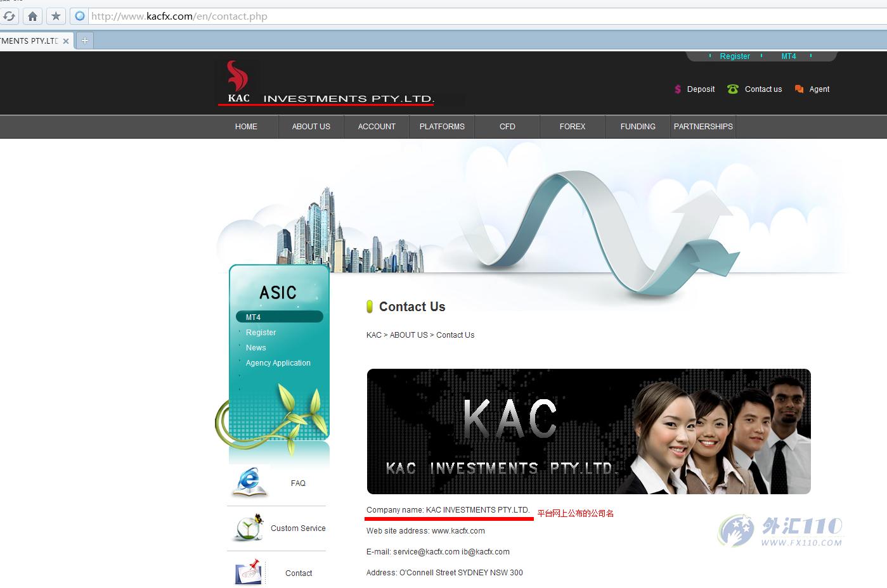The width and height of the screenshot is (887, 588).
Task: Open the Deposit link
Action: pyautogui.click(x=701, y=89)
